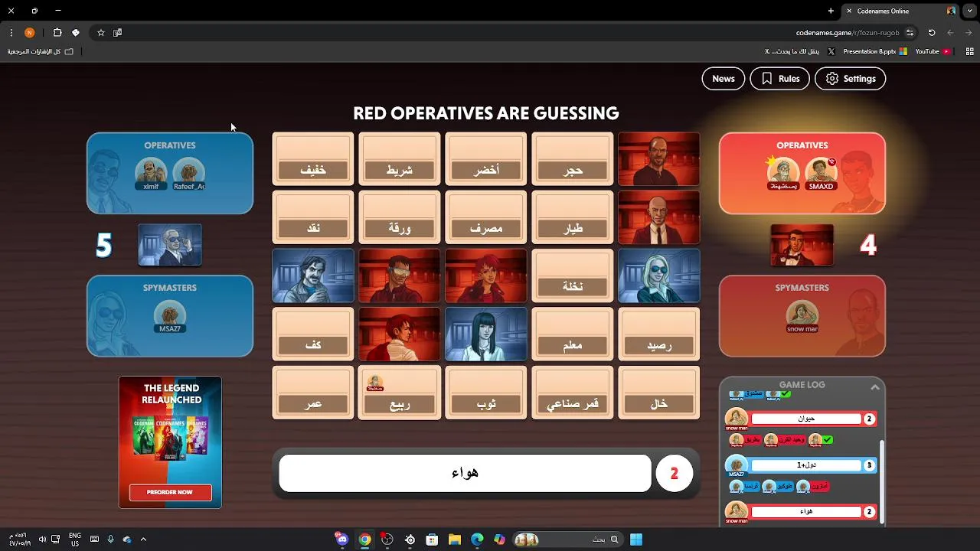
Task: Click the current clue field هواء
Action: click(x=465, y=474)
